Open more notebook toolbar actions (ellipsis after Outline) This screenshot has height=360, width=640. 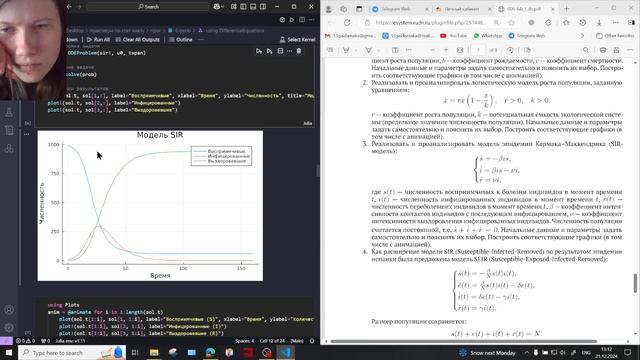coord(200,40)
